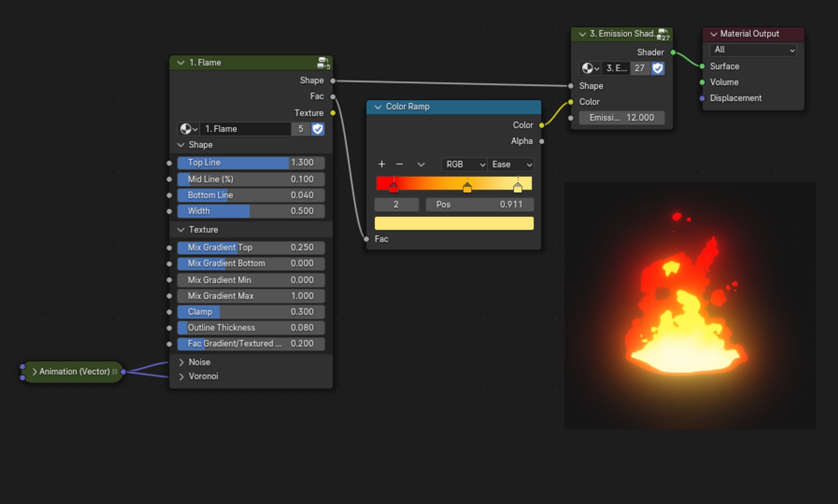This screenshot has height=504, width=838.
Task: Collapse the Color Ramp node
Action: click(378, 107)
